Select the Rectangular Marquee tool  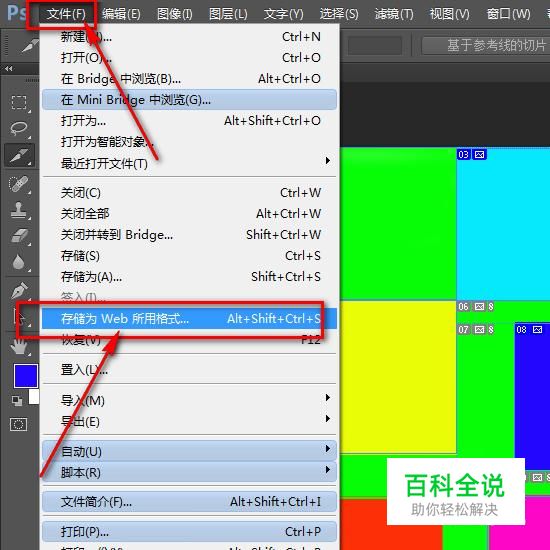(19, 103)
